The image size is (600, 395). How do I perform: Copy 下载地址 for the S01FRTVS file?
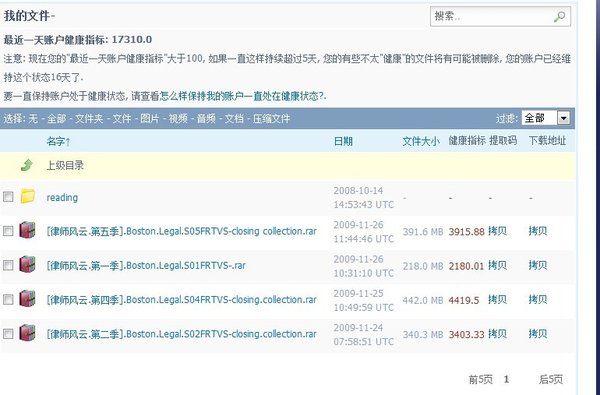(x=538, y=265)
